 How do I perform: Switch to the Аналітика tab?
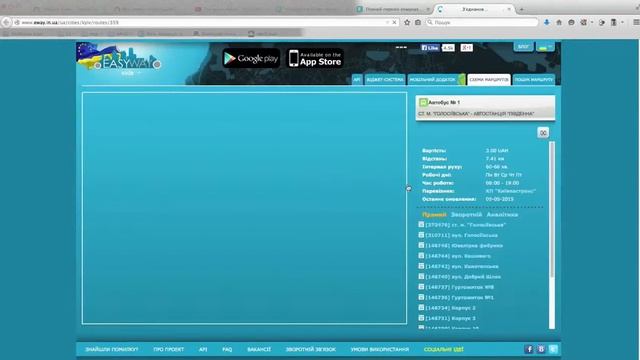[x=502, y=214]
